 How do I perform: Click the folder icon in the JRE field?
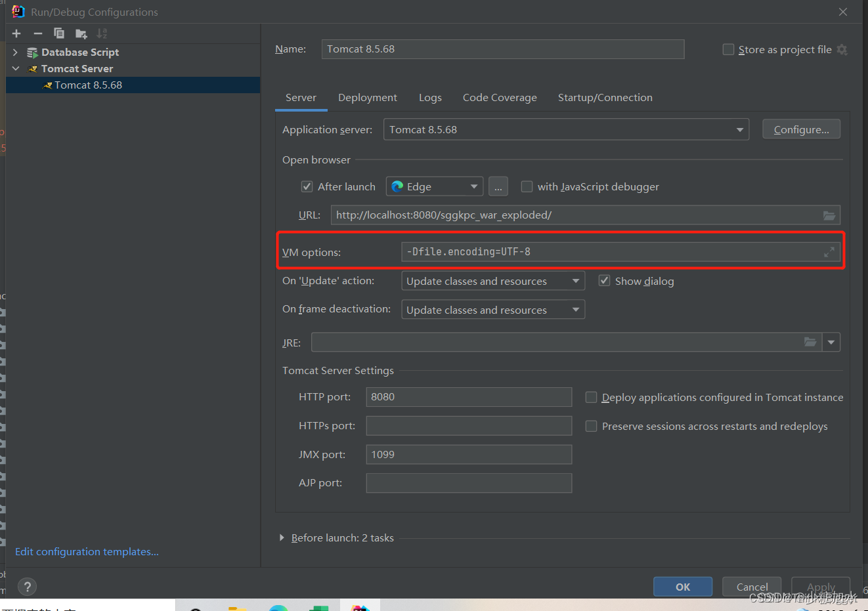tap(810, 342)
